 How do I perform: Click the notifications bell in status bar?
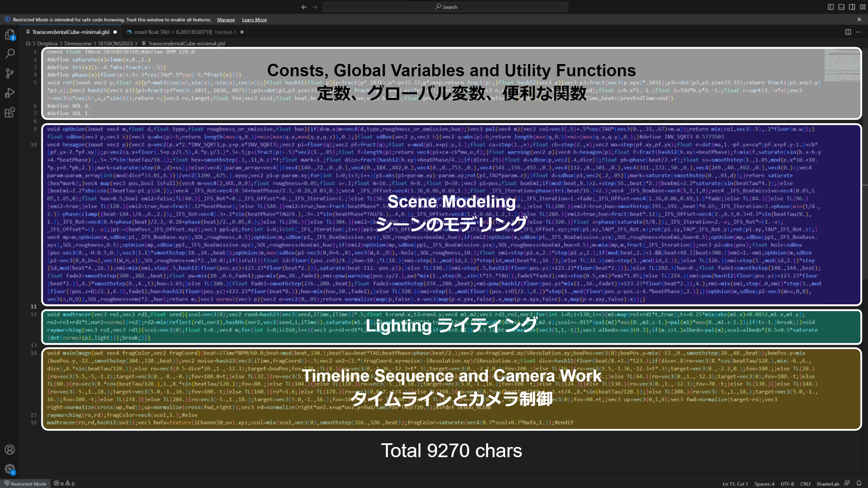(x=859, y=483)
